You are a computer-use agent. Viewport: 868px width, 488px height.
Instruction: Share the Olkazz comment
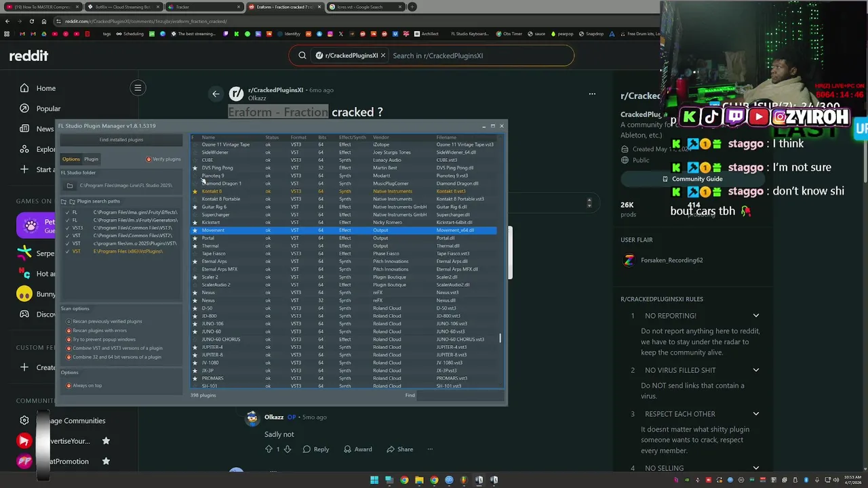[399, 449]
